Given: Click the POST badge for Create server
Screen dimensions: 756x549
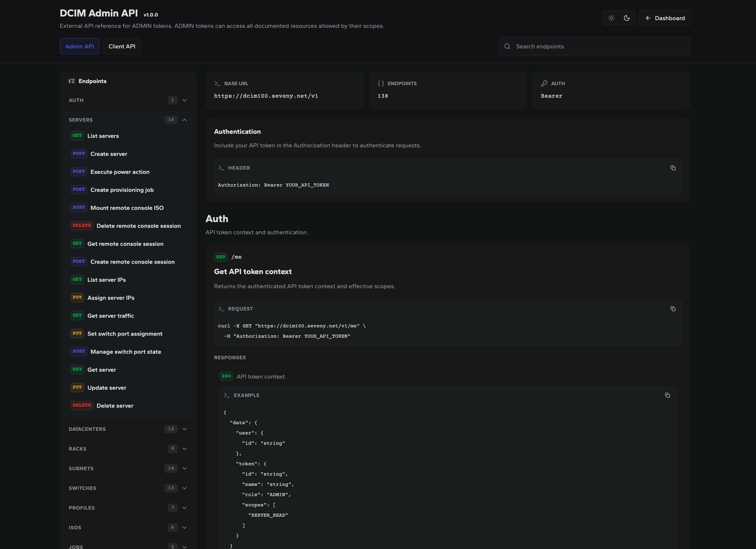Looking at the screenshot, I should [x=79, y=154].
